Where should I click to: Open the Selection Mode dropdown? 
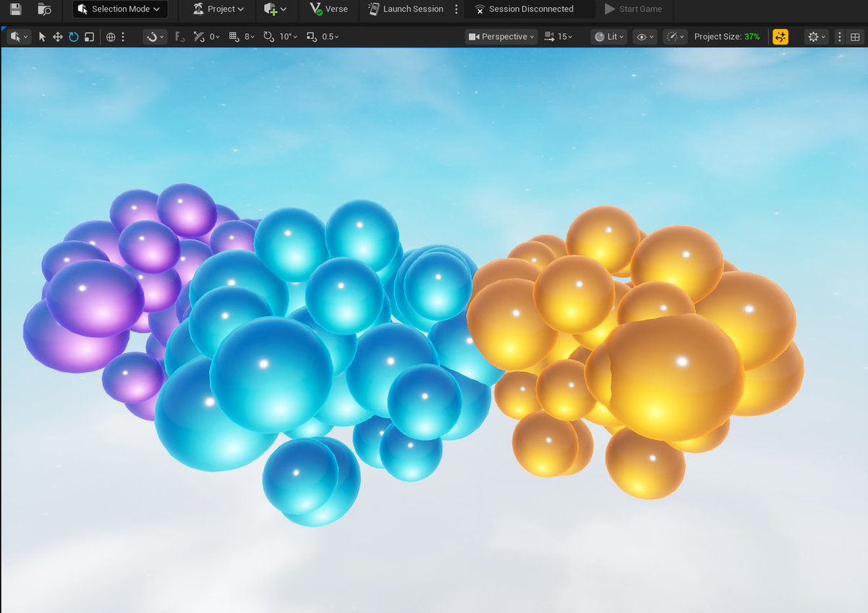click(x=120, y=9)
